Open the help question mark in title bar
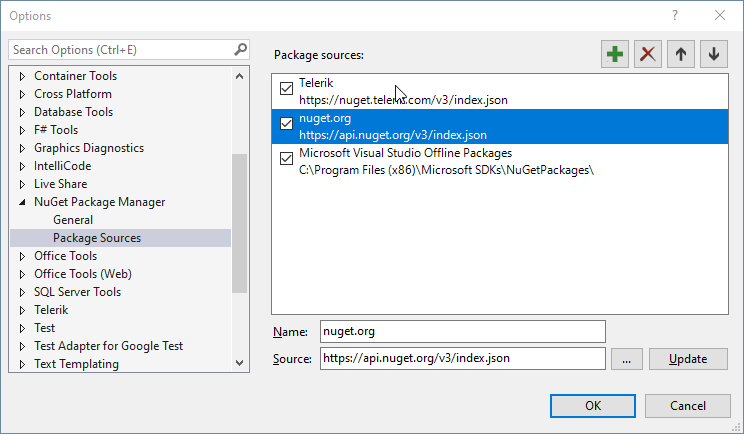Viewport: 744px width, 434px height. click(675, 15)
